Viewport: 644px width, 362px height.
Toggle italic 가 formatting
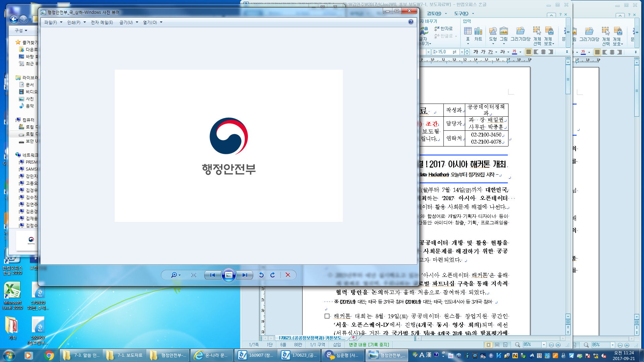pos(483,52)
